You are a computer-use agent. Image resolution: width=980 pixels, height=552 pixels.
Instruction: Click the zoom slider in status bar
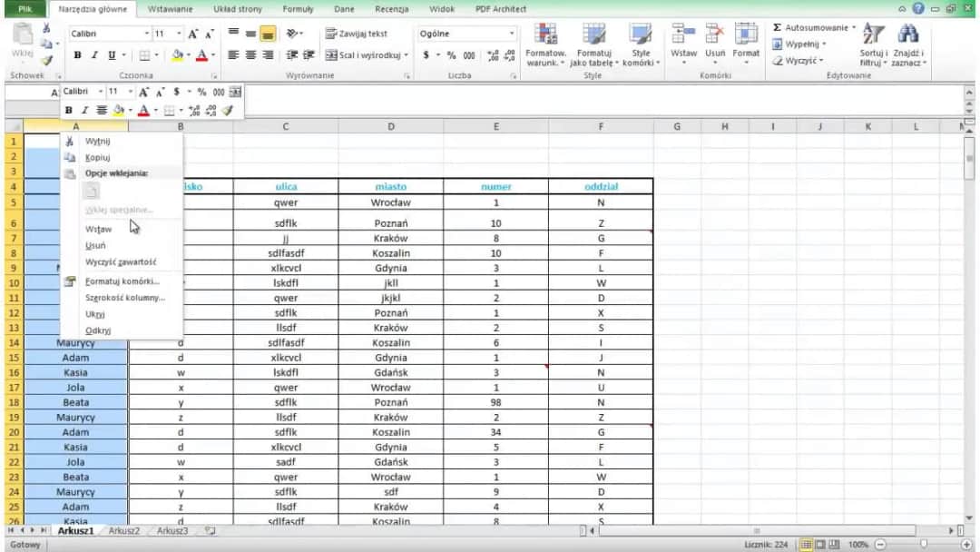(923, 544)
